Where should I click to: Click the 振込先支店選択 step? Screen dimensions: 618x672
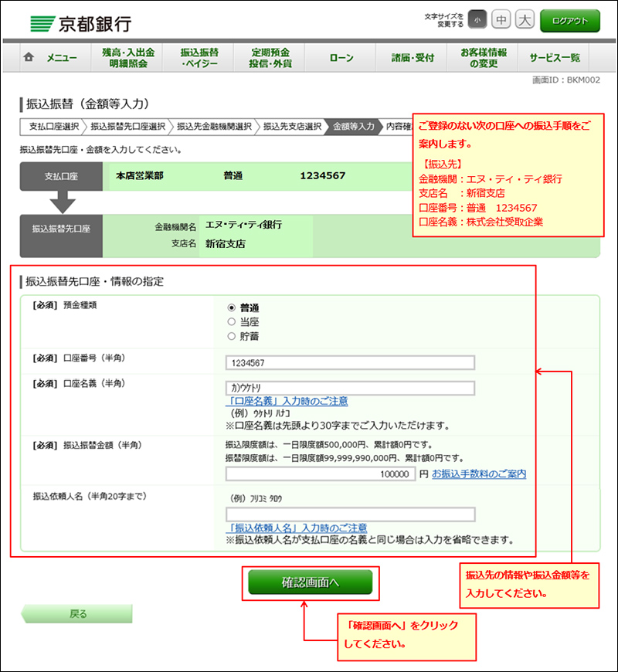(x=292, y=127)
